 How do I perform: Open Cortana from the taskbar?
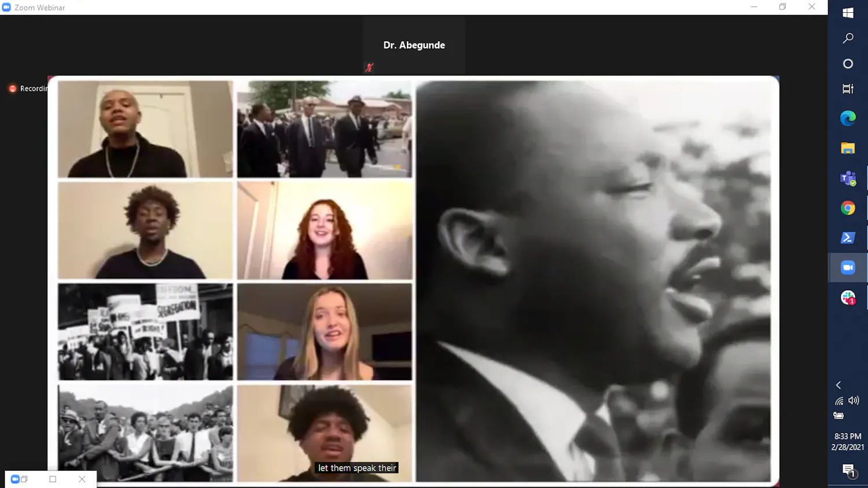[x=848, y=64]
